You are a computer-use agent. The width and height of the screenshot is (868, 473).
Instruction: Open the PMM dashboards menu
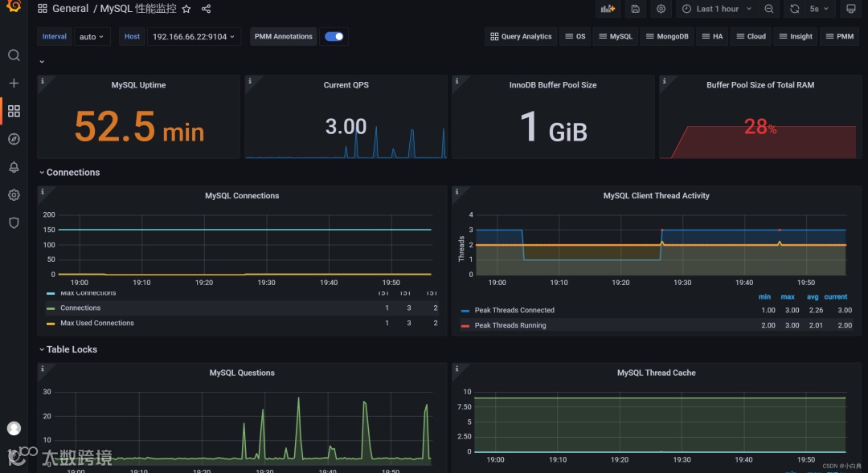click(839, 36)
